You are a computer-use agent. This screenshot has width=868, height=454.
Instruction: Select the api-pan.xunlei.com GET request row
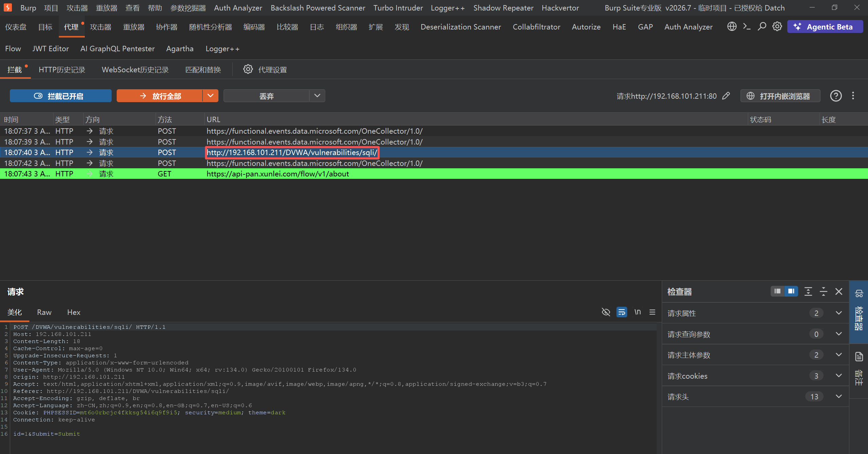434,174
